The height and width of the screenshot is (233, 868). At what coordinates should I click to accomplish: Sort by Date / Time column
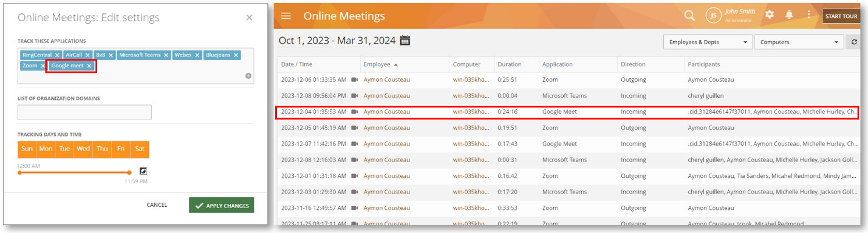(296, 64)
